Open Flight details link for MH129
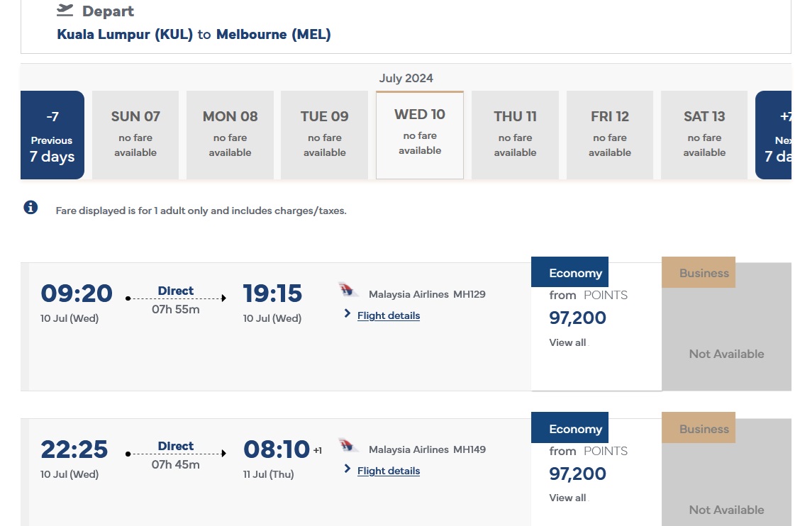The height and width of the screenshot is (526, 812). coord(388,315)
